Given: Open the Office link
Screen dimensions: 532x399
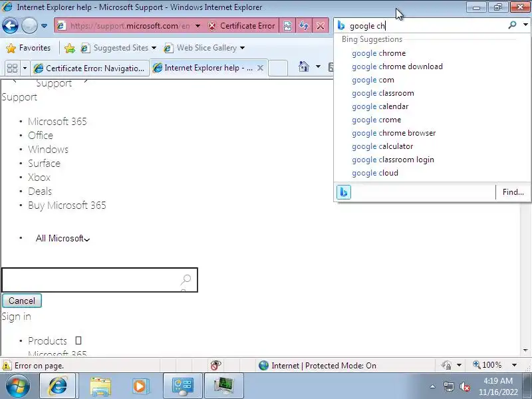Looking at the screenshot, I should pyautogui.click(x=41, y=136).
